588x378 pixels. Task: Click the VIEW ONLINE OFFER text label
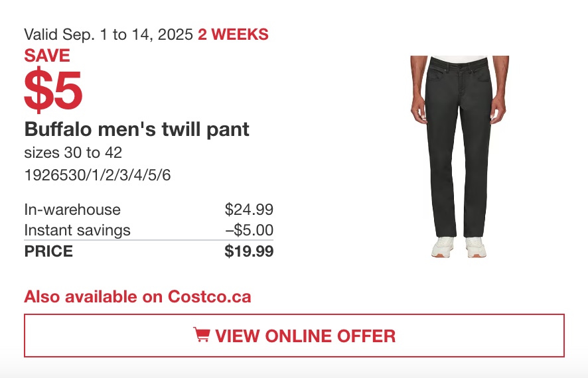(x=305, y=336)
